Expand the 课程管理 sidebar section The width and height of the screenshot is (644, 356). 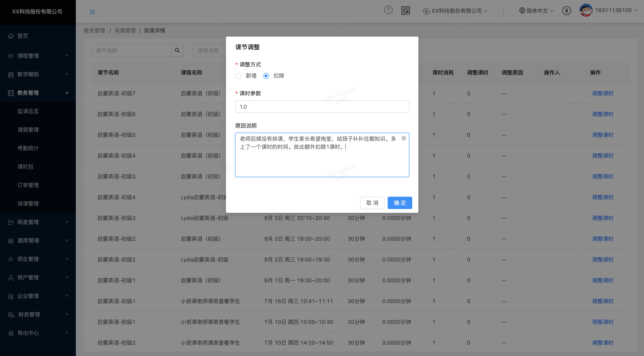click(x=28, y=56)
